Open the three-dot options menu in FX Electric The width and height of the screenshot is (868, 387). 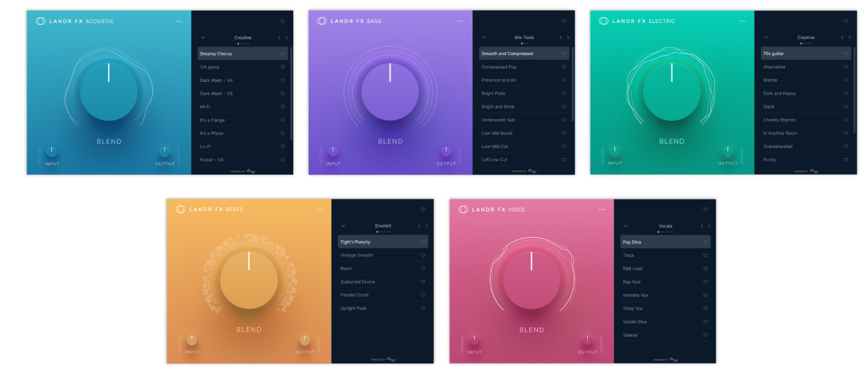(742, 21)
